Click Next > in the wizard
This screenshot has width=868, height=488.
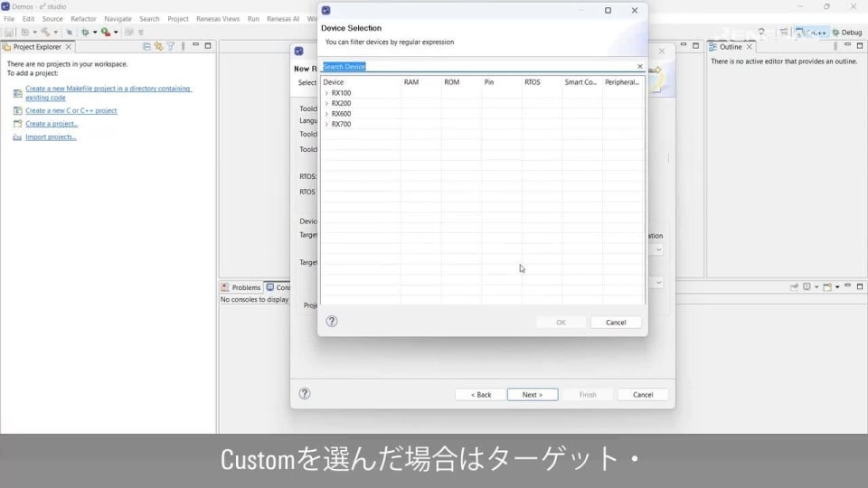coord(533,395)
